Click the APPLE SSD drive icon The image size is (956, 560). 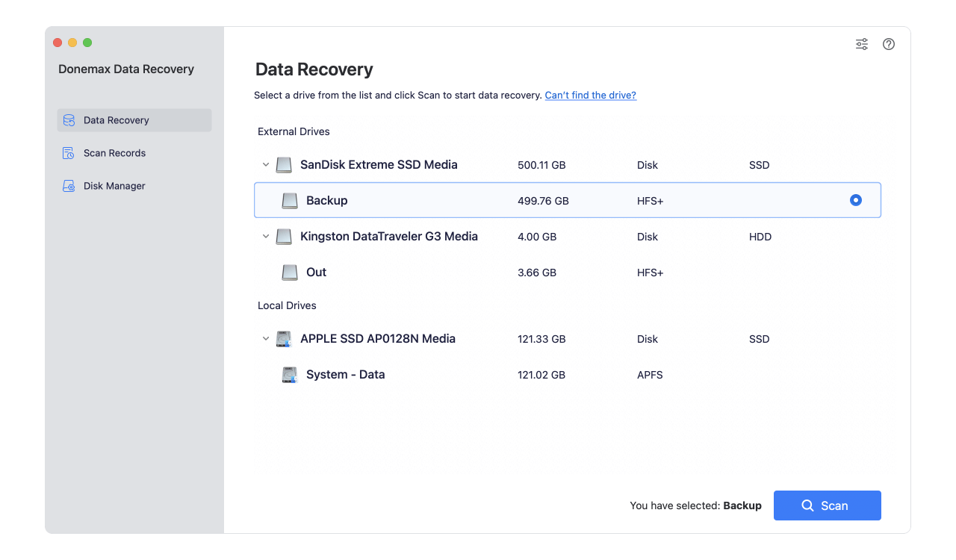[x=283, y=338]
